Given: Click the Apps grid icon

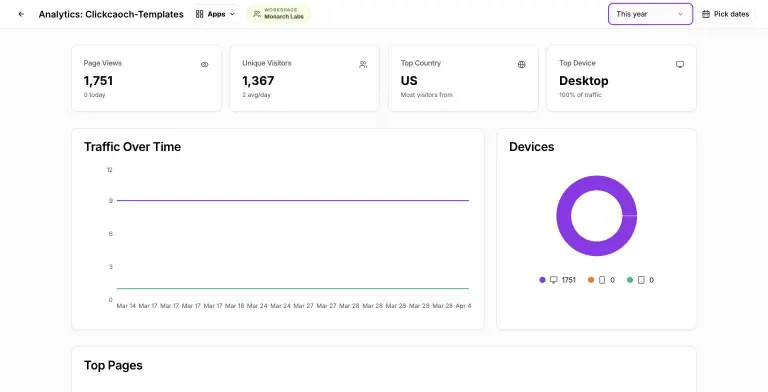Looking at the screenshot, I should (x=199, y=14).
